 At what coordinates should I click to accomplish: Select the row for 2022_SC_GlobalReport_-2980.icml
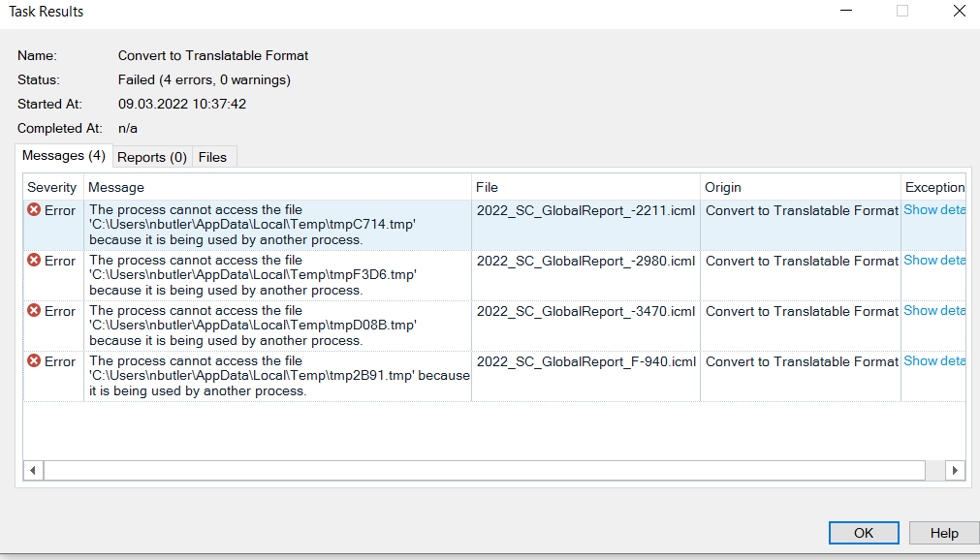[585, 261]
